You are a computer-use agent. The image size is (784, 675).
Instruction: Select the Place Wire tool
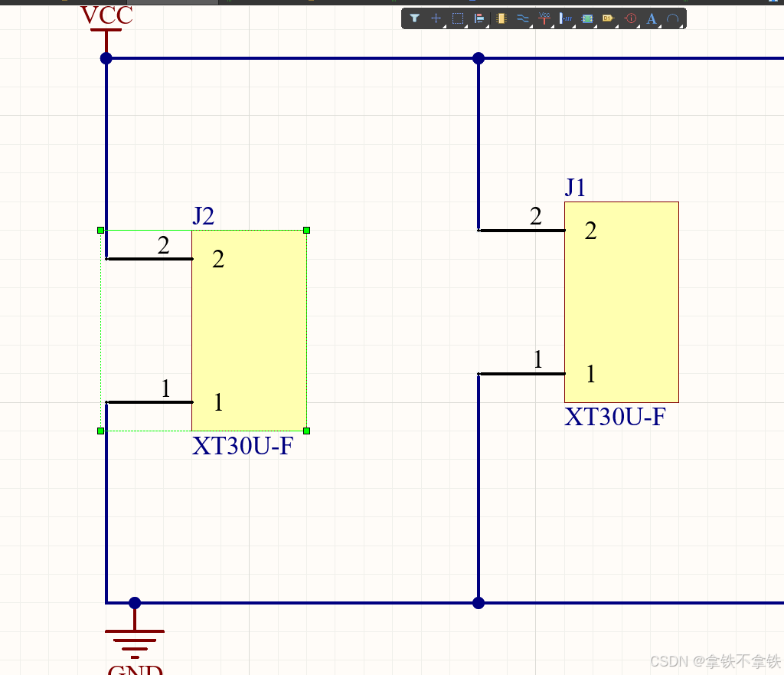(x=522, y=18)
